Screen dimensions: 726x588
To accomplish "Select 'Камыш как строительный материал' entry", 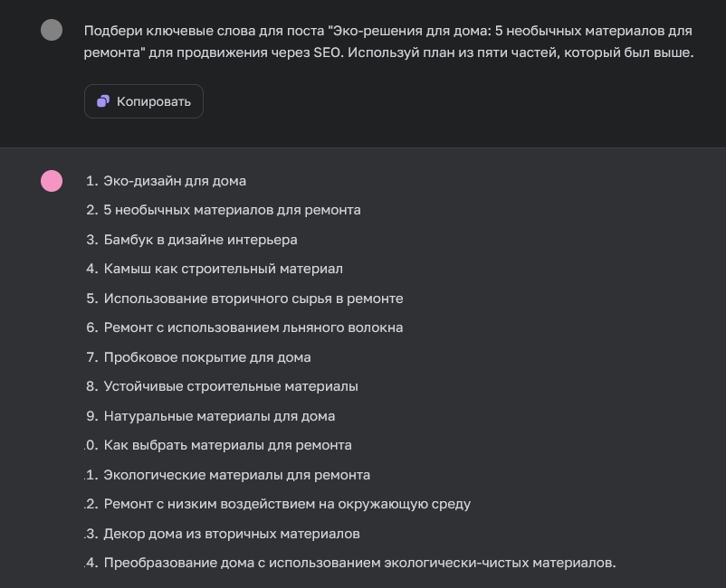I will [224, 269].
